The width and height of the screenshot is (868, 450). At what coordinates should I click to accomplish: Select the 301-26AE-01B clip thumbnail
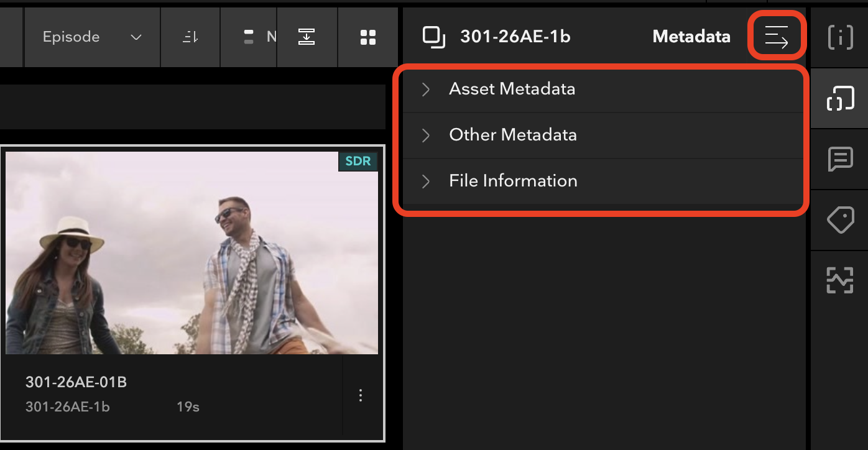(192, 253)
